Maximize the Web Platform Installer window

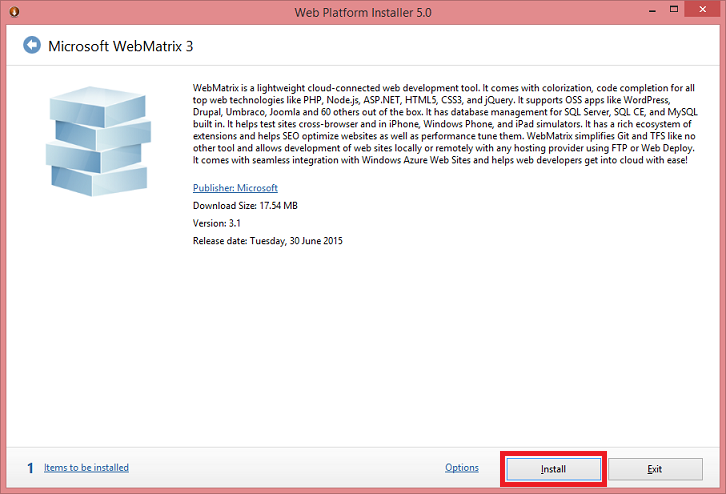[674, 10]
